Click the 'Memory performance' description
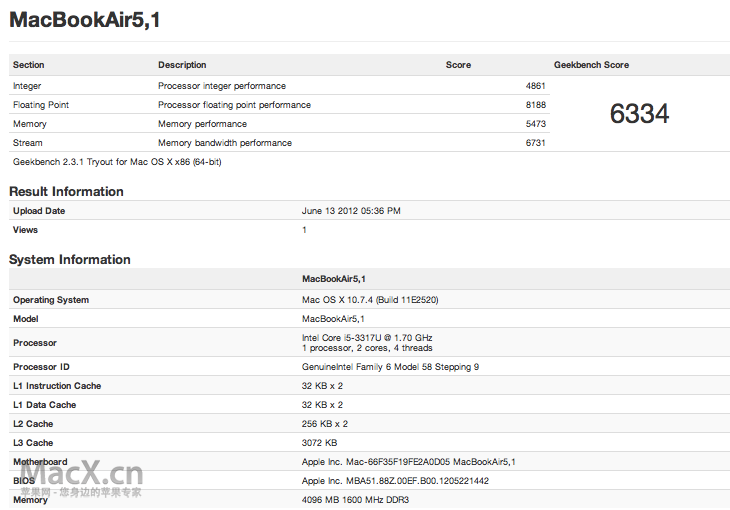This screenshot has height=510, width=730. (203, 124)
